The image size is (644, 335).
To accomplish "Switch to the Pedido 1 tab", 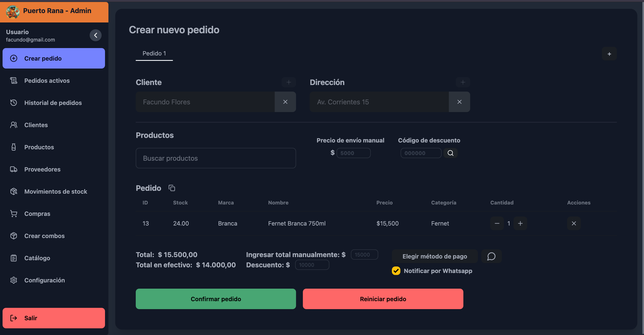I will point(154,53).
